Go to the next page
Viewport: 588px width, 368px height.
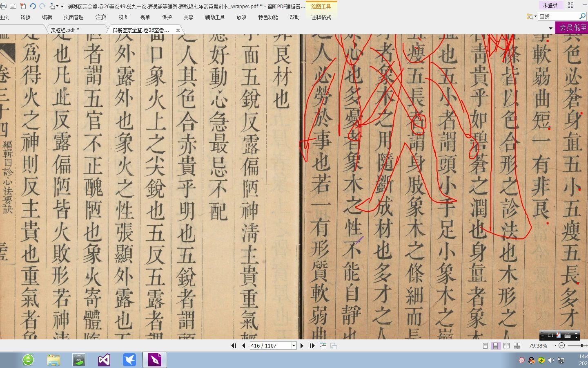(x=302, y=346)
